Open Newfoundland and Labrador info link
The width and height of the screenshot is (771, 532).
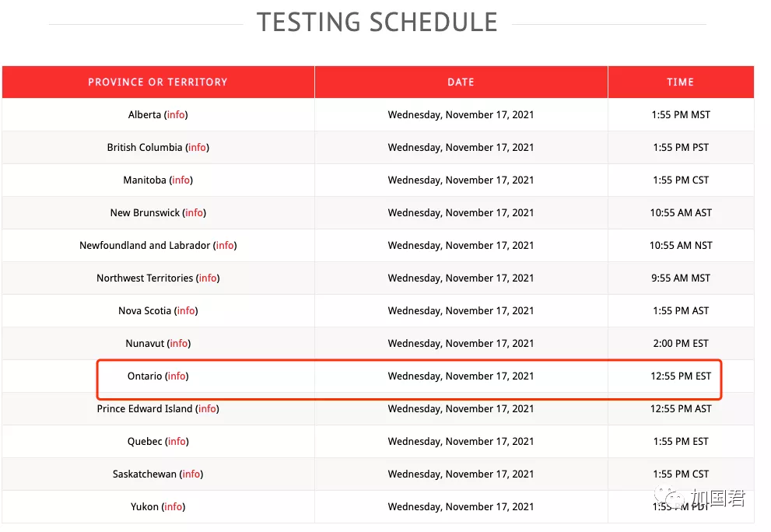pos(225,246)
